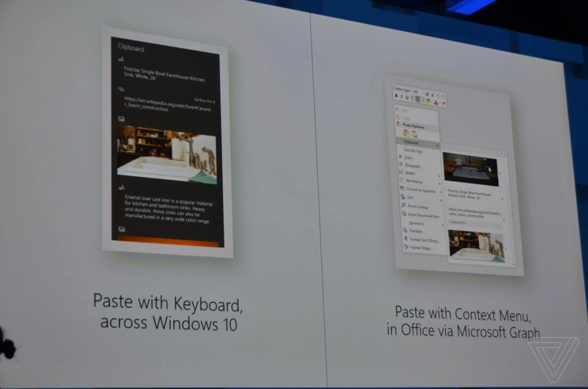Expand the Convert to SmartArt submenu arrow
588x389 pixels.
coord(440,192)
